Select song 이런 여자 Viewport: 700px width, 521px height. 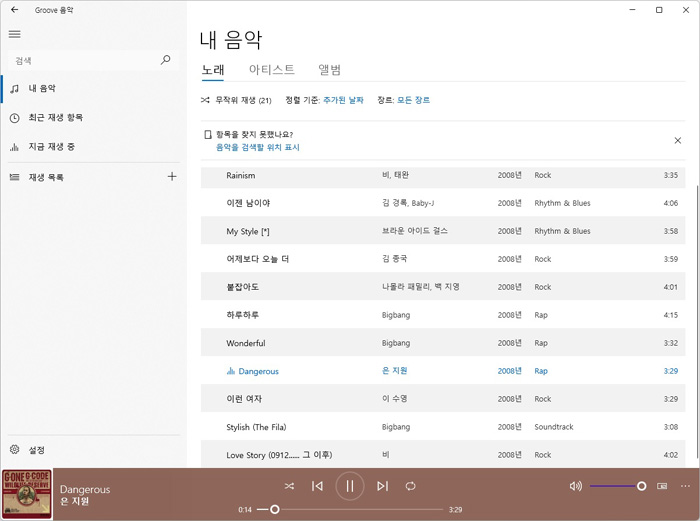[443, 399]
